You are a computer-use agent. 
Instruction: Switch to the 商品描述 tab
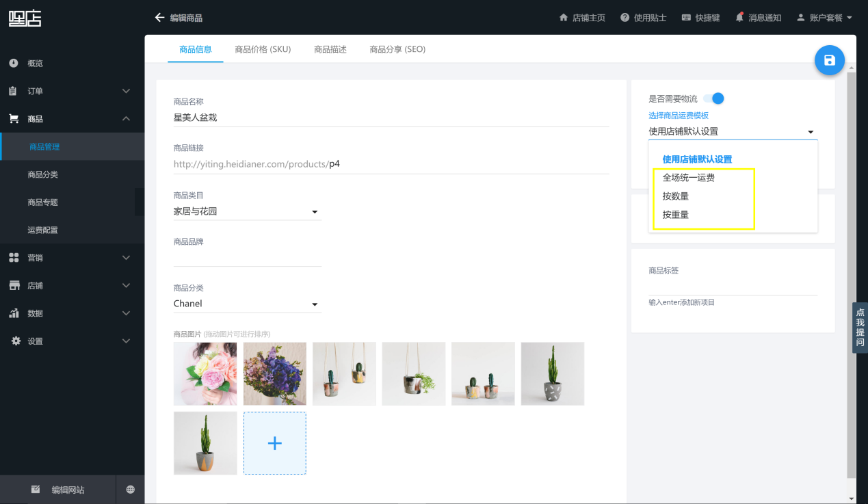pos(330,49)
